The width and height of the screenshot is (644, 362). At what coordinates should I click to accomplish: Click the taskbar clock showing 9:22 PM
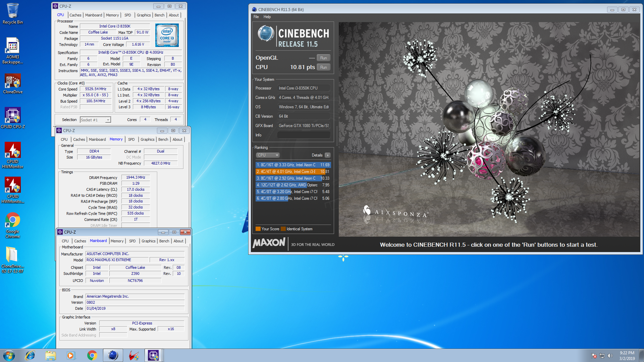[x=627, y=355]
